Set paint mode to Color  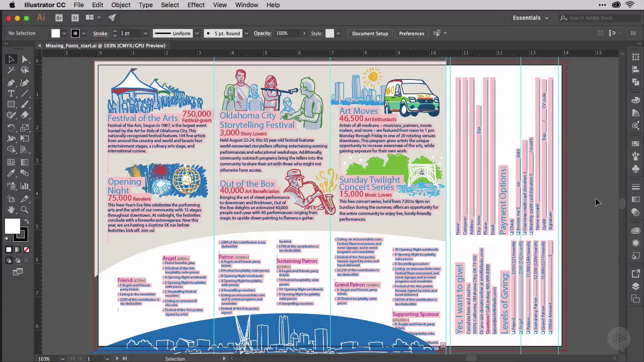[x=9, y=249]
